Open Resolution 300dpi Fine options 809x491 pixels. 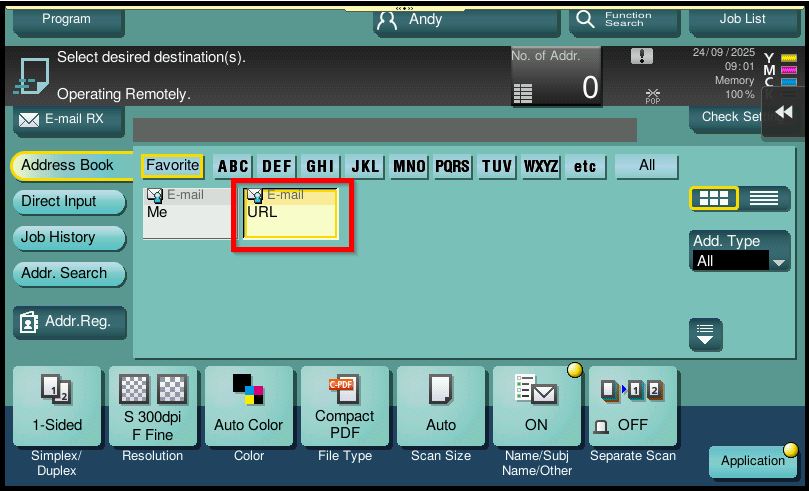pos(153,408)
